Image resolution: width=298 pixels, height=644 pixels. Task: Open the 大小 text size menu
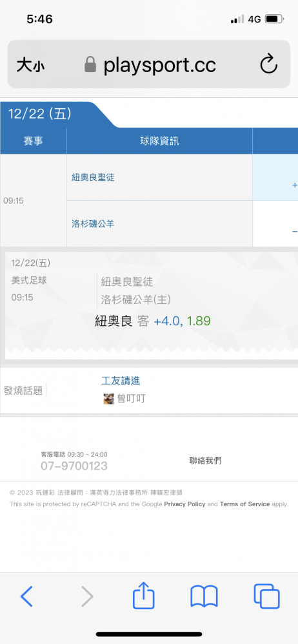pyautogui.click(x=30, y=65)
